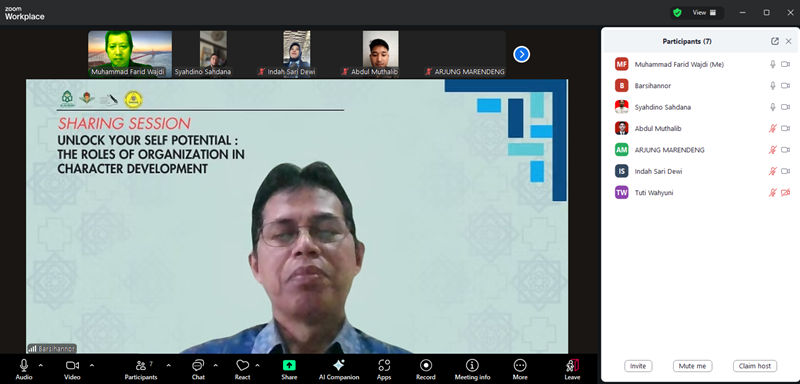Screen dimensions: 800x384
Task: Click the ARJUNG MARENDENG thumbnail label
Action: pyautogui.click(x=465, y=72)
